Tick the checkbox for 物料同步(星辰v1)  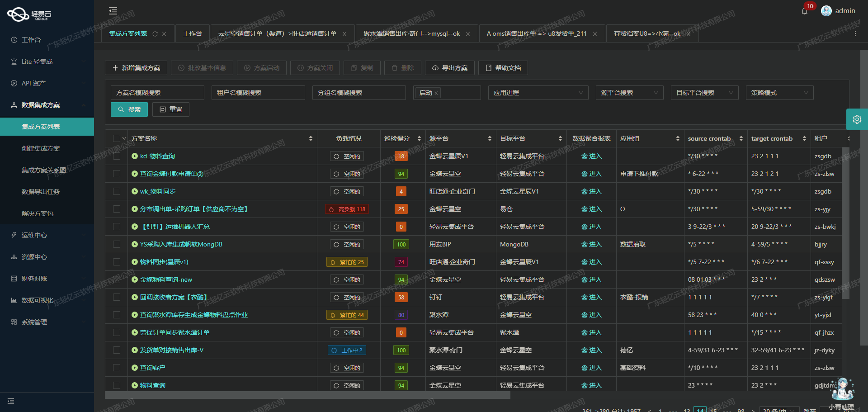click(117, 261)
